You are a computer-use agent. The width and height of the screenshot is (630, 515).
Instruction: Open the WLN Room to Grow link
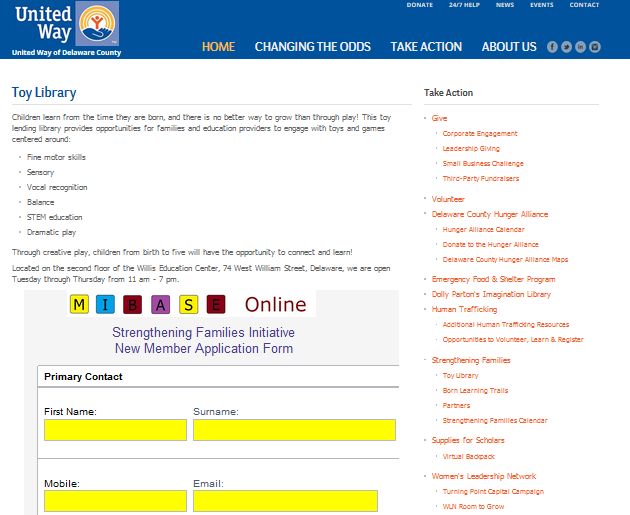473,507
